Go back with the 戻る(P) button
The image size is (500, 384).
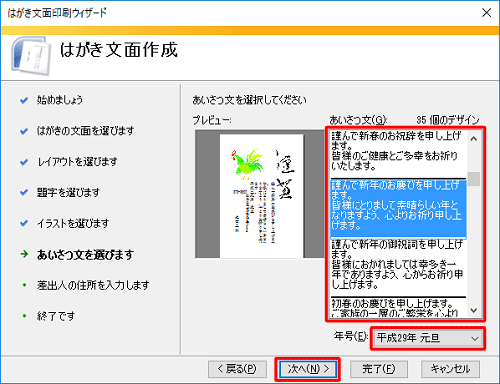pyautogui.click(x=237, y=369)
